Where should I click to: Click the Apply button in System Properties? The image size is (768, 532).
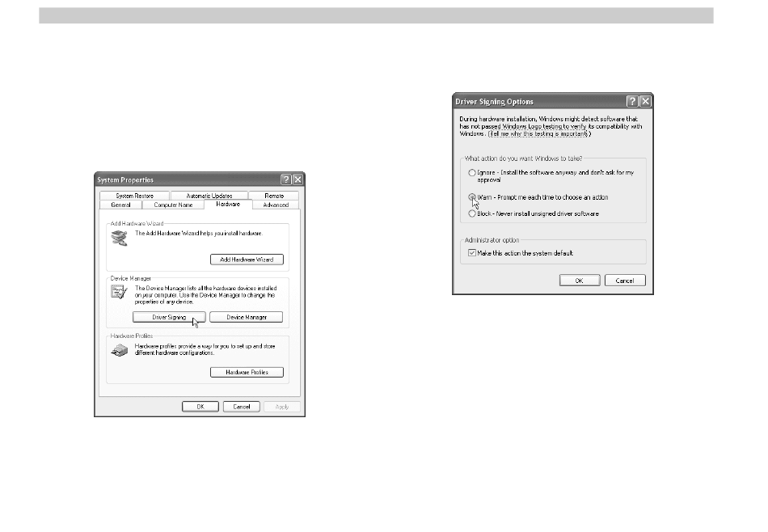click(x=282, y=407)
